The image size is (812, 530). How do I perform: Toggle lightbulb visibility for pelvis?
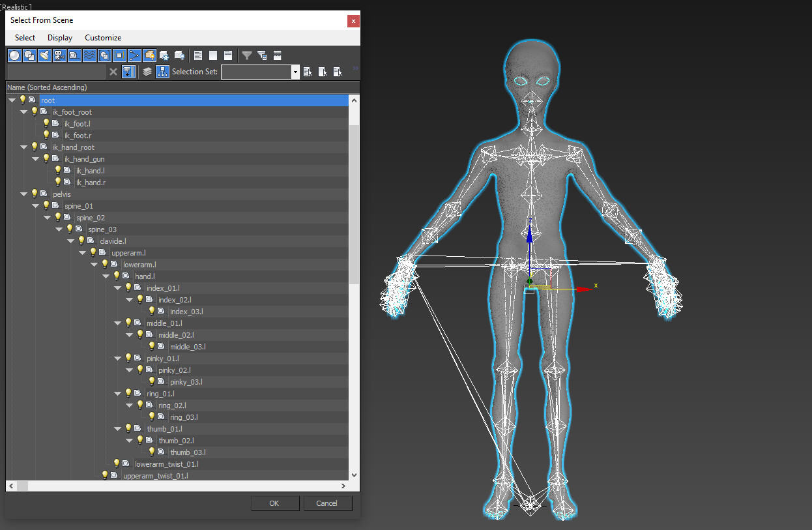[x=35, y=194]
